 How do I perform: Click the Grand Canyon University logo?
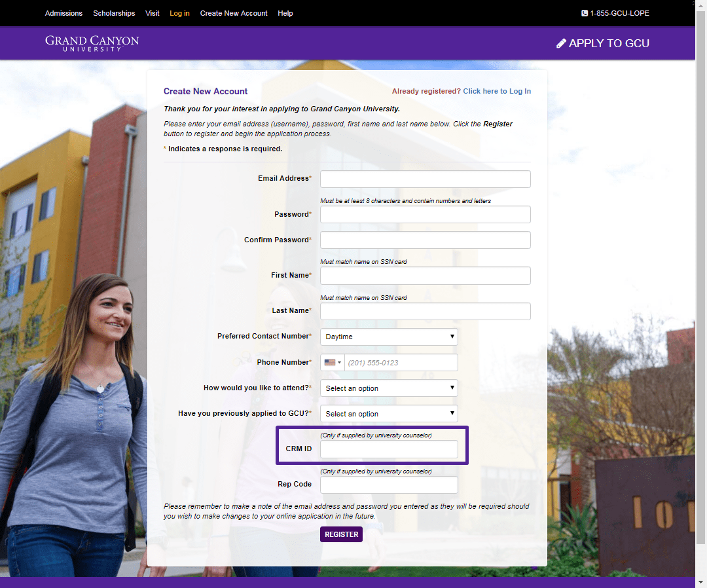pyautogui.click(x=92, y=43)
